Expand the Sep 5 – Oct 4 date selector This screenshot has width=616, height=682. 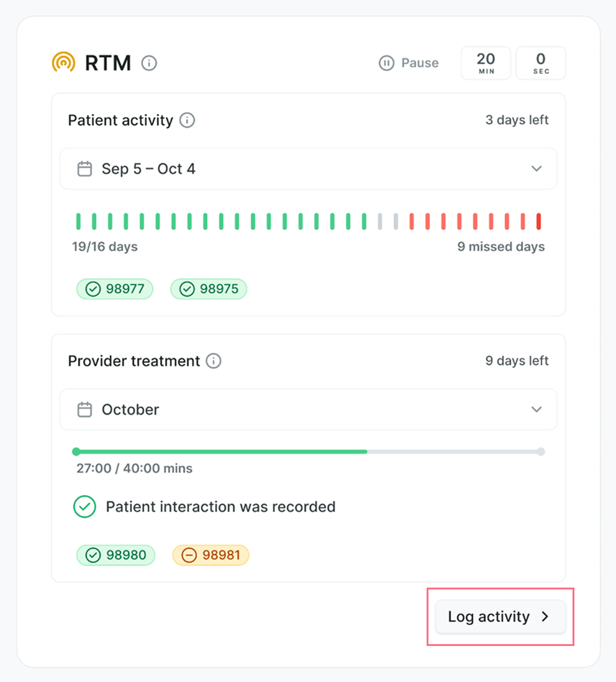tap(536, 168)
